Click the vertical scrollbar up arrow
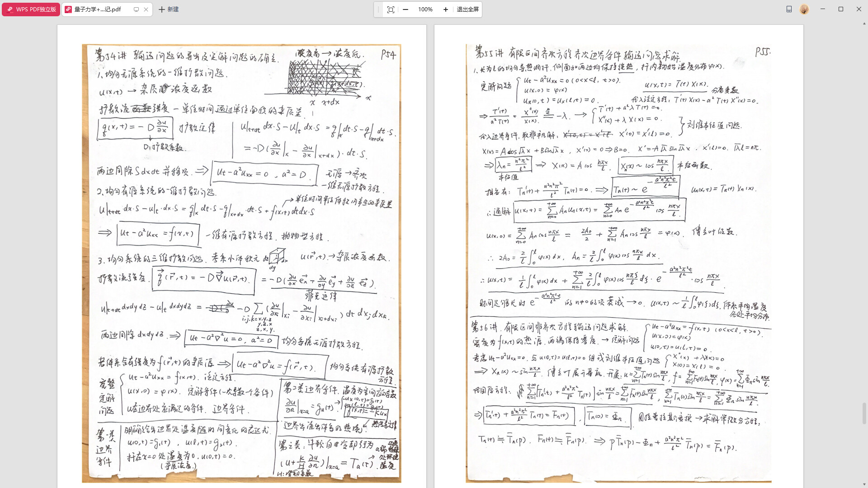The height and width of the screenshot is (488, 868). (x=864, y=23)
